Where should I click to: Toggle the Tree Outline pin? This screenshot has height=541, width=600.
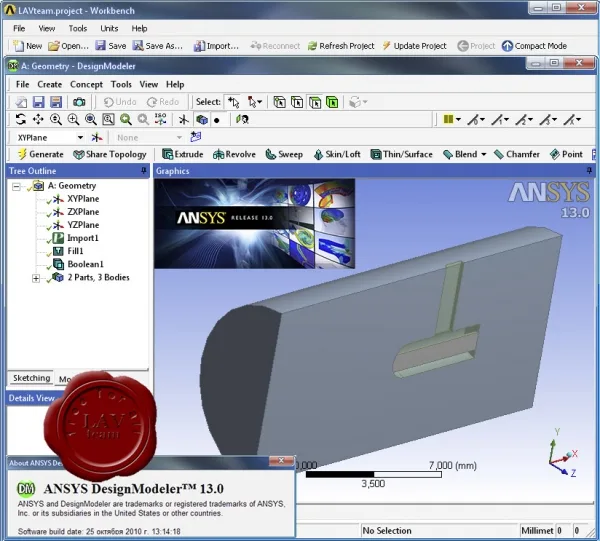144,171
